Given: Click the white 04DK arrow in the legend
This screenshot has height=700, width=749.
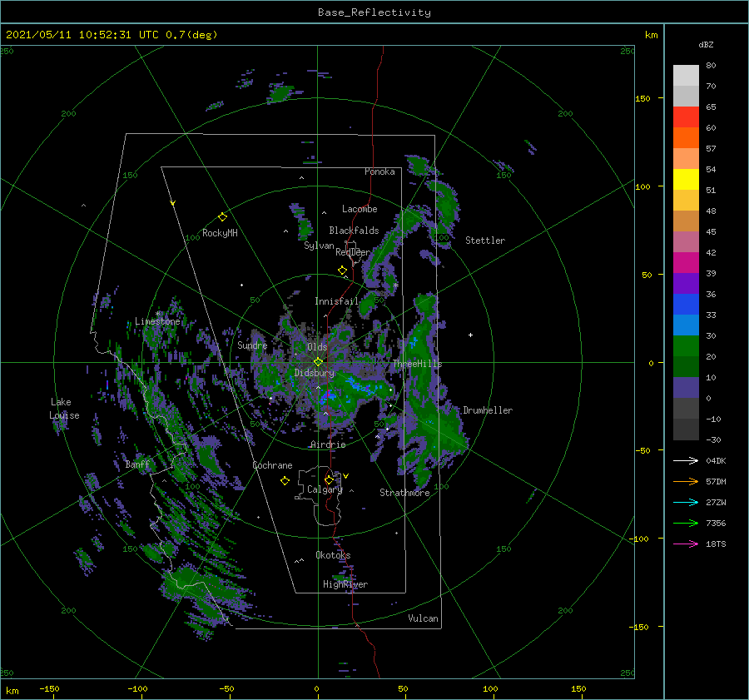Looking at the screenshot, I should 686,460.
